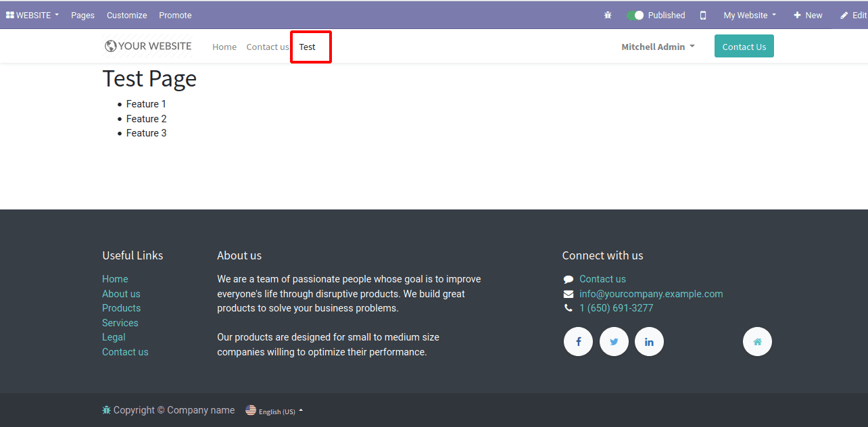Viewport: 868px width, 427px height.
Task: Click the About us footer heading
Action: 239,255
